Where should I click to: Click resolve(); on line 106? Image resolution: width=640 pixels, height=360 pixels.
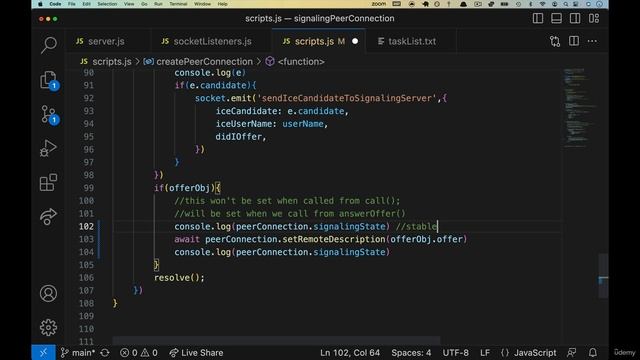(x=179, y=278)
